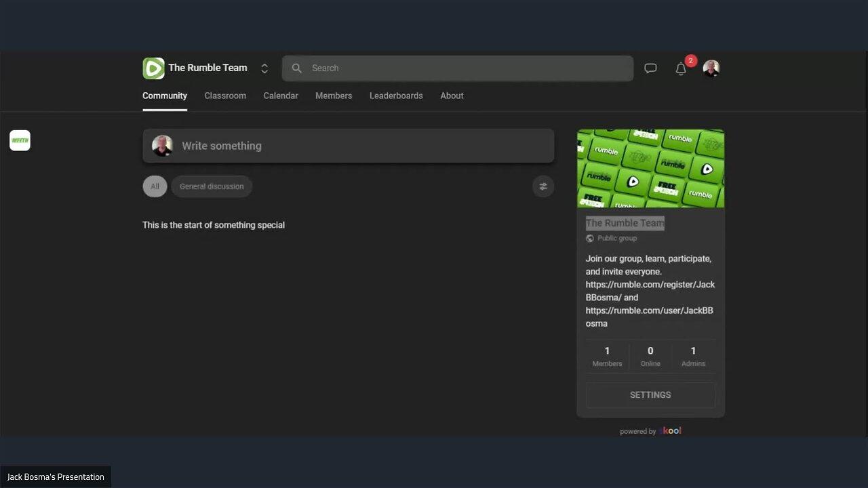Viewport: 868px width, 488px height.
Task: Open notifications via the bell icon
Action: point(681,68)
